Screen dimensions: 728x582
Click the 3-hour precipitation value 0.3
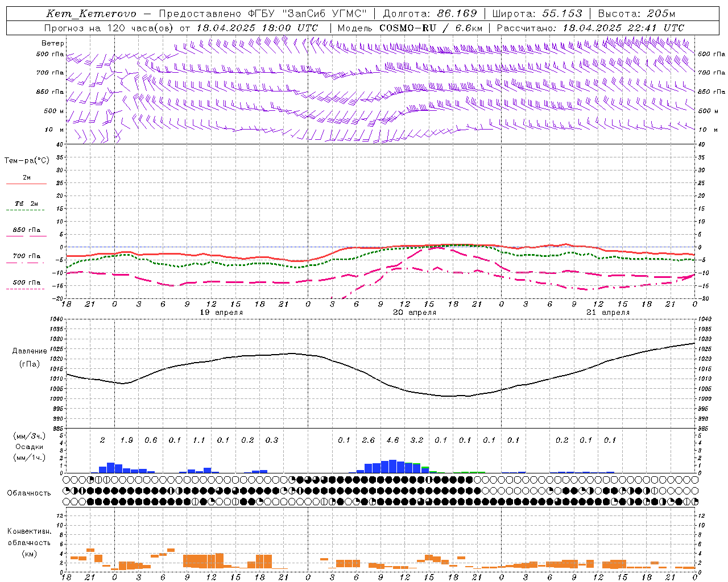(x=272, y=440)
